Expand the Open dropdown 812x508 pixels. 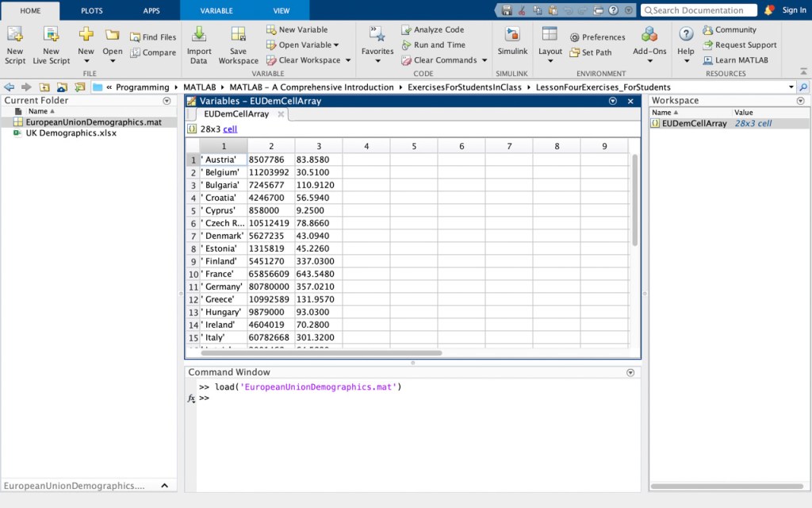click(113, 61)
